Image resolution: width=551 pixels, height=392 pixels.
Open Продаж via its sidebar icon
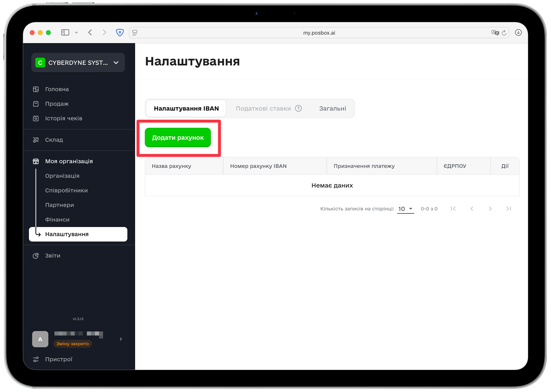pos(36,104)
